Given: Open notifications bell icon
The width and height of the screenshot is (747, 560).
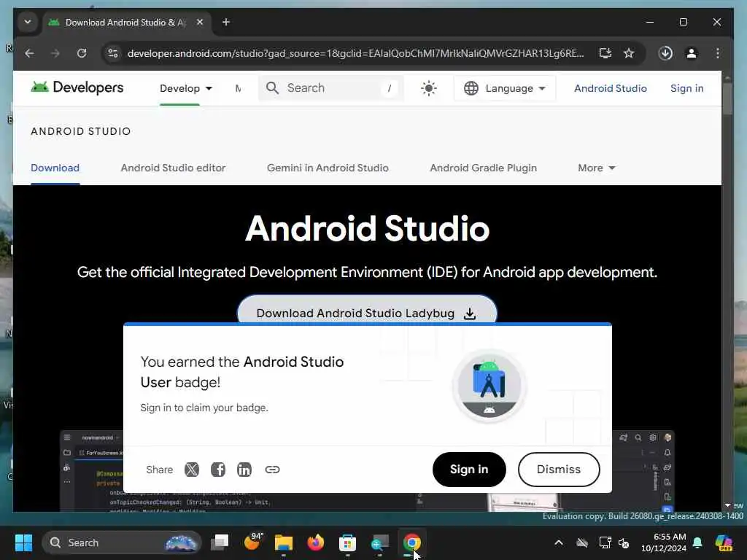Looking at the screenshot, I should point(697,542).
